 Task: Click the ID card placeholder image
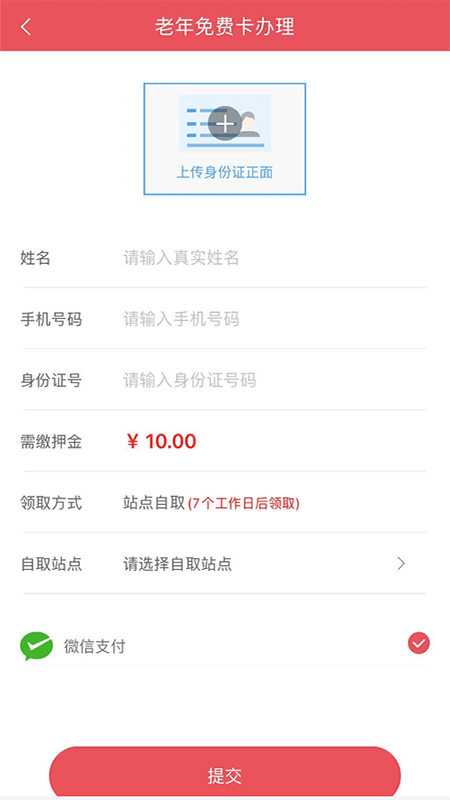pyautogui.click(x=224, y=123)
